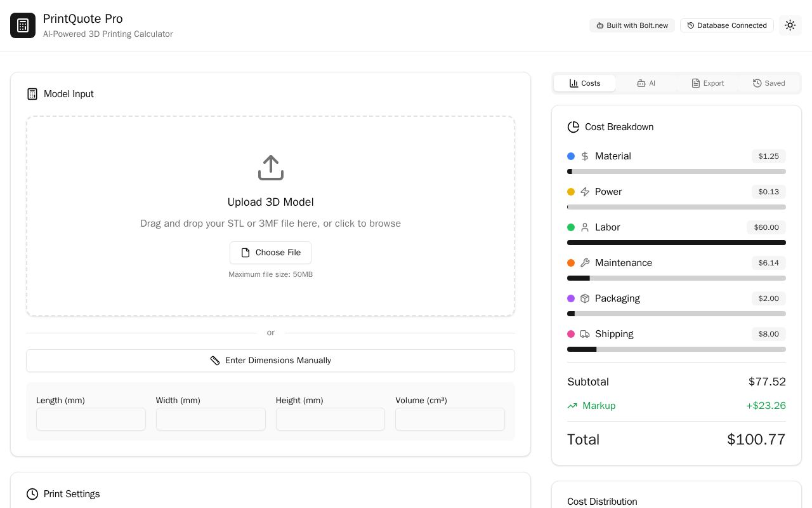This screenshot has height=508, width=812.
Task: Click the Print Settings clock icon
Action: click(x=32, y=494)
